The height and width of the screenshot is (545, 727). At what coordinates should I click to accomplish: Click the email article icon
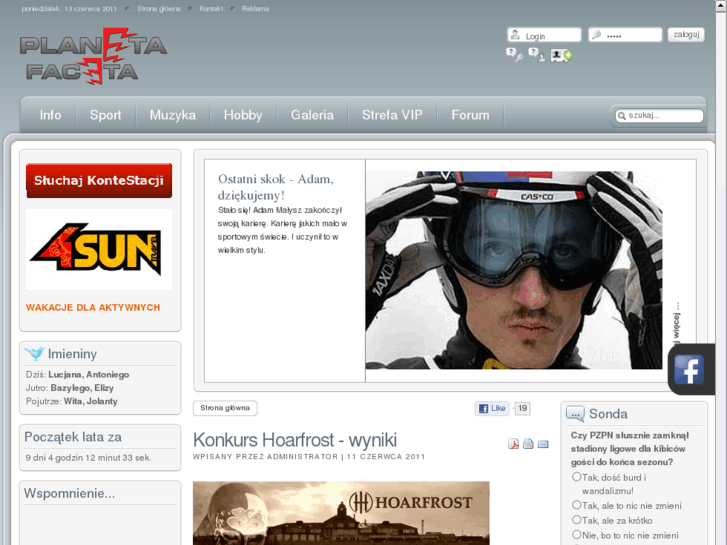click(x=543, y=444)
